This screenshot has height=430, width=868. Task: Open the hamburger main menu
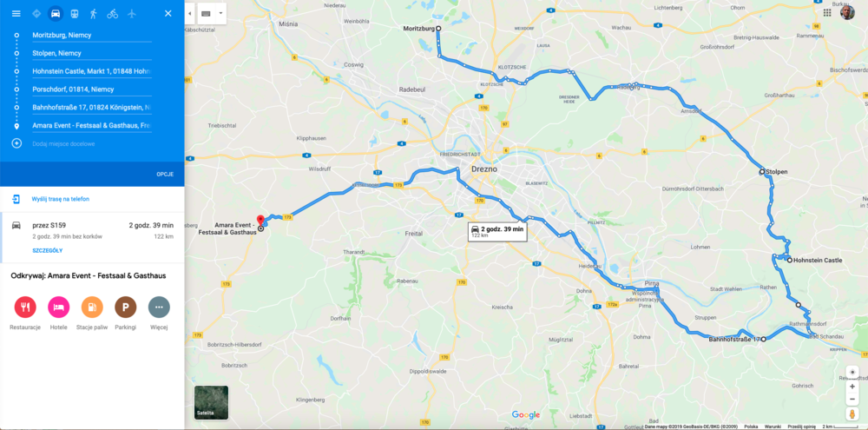pyautogui.click(x=16, y=13)
